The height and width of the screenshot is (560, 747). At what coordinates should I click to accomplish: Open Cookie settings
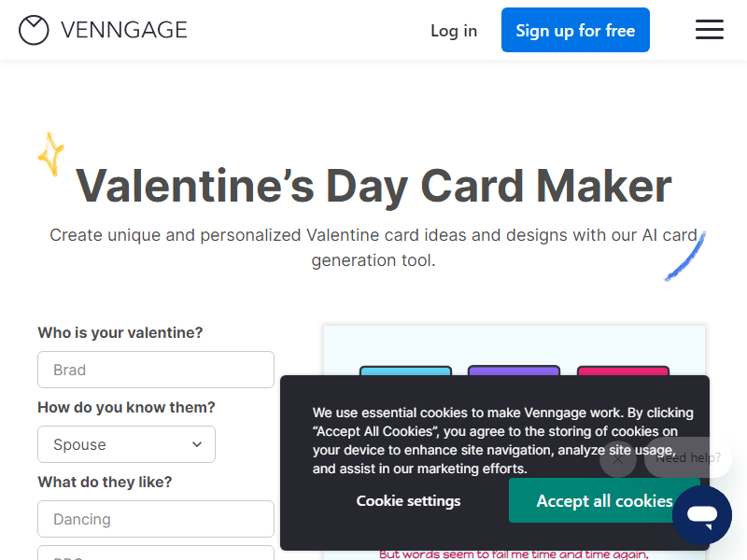click(408, 501)
